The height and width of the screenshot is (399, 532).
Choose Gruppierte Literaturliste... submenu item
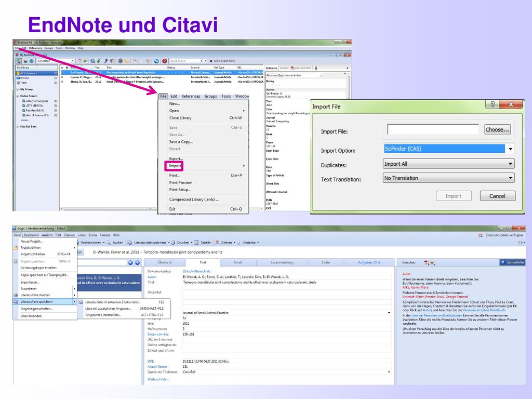click(103, 315)
